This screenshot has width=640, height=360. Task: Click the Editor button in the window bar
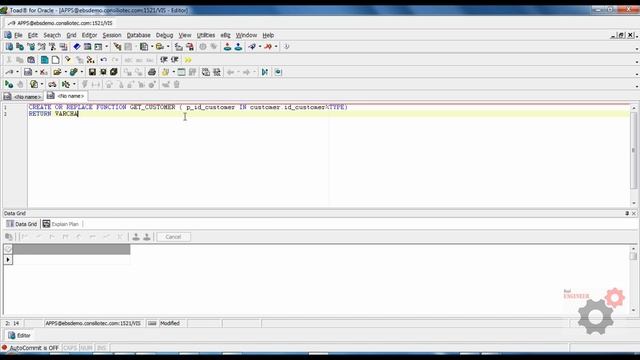[x=19, y=336]
